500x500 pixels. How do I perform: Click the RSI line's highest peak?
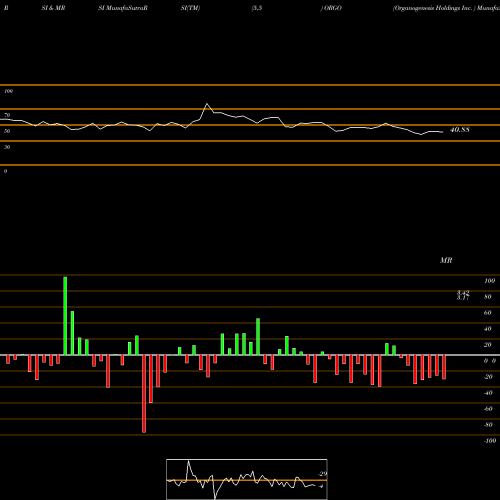(x=207, y=104)
